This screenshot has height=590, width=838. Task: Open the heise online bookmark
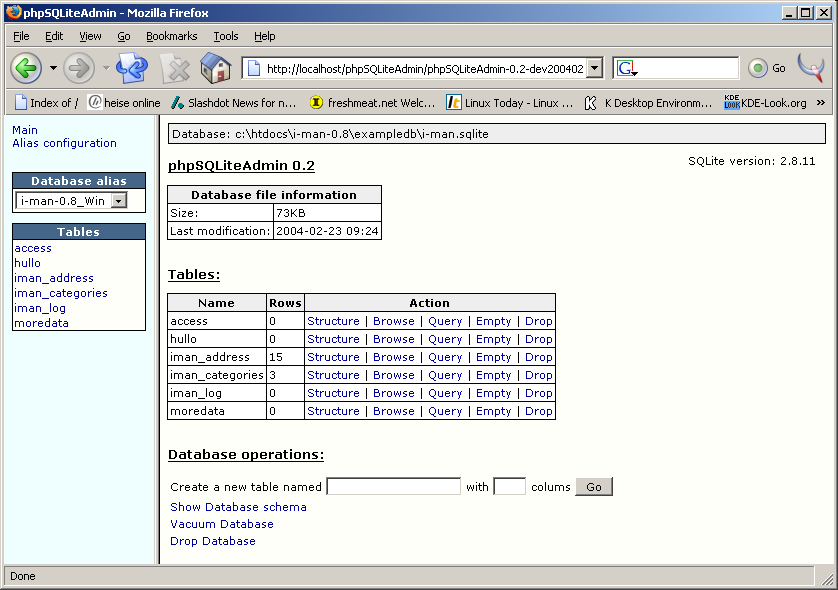pos(125,103)
